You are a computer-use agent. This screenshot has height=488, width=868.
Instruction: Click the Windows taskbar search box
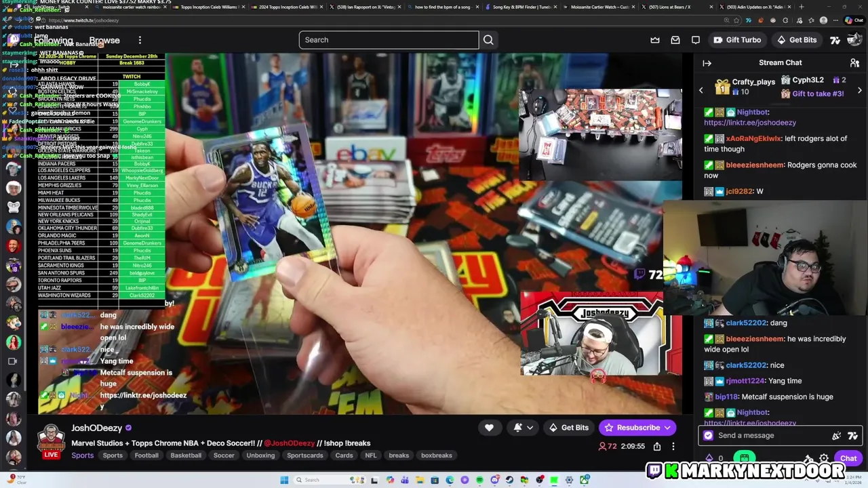(x=330, y=480)
